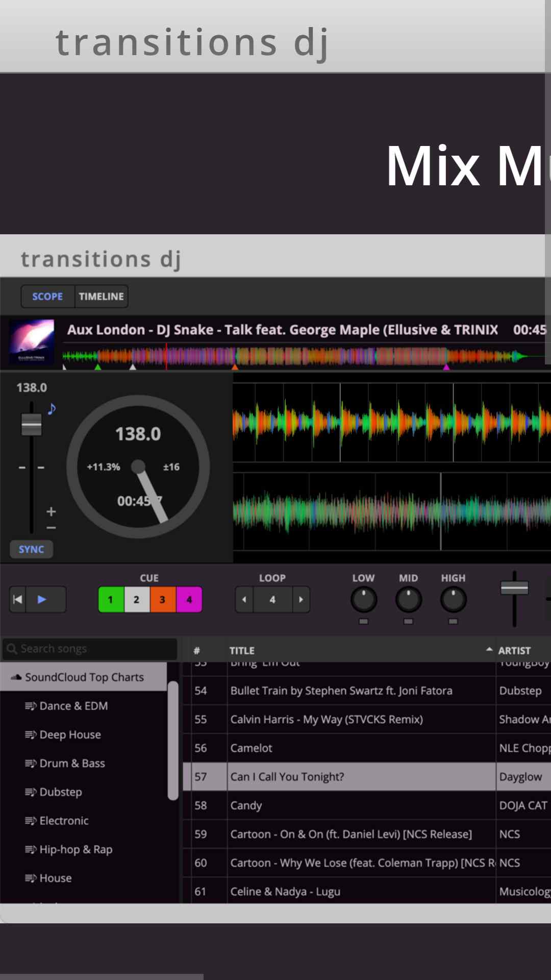Screen dimensions: 551x980
Task: Toggle the HIGH kill switch
Action: (x=454, y=622)
